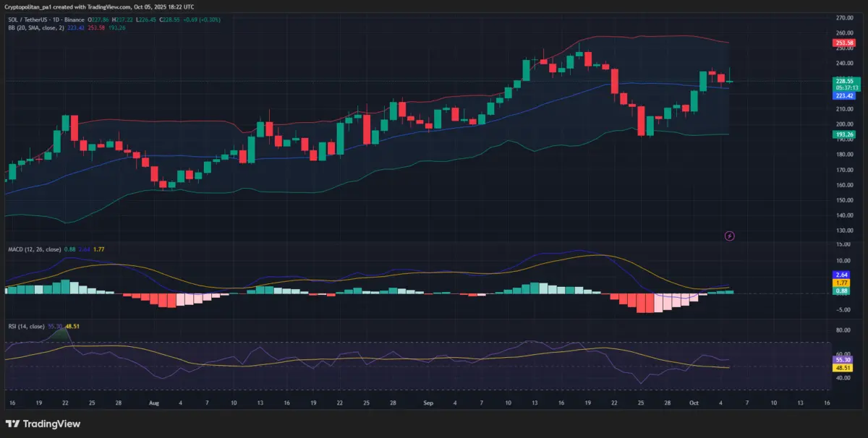This screenshot has width=868, height=438.
Task: Click the blue 223.42 basis price tag
Action: click(x=844, y=95)
